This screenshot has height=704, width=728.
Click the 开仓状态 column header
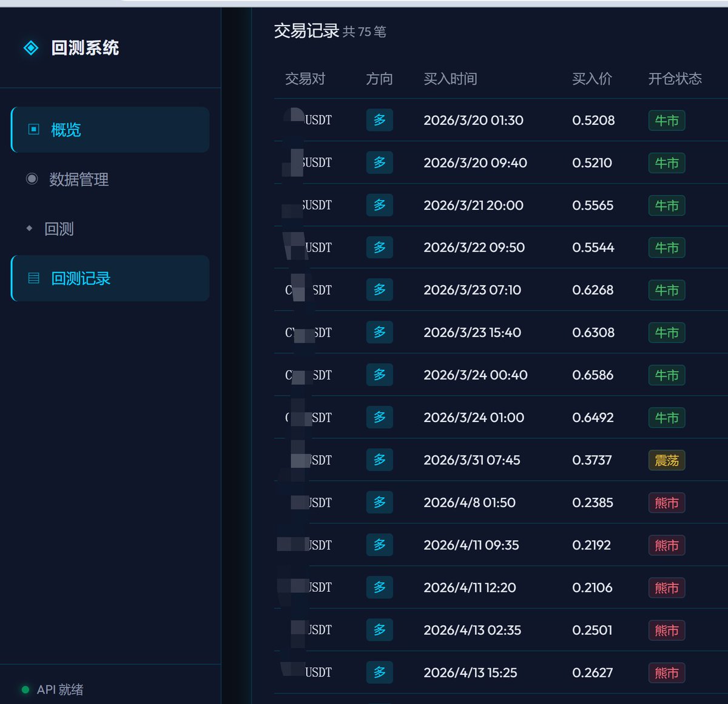pyautogui.click(x=675, y=79)
